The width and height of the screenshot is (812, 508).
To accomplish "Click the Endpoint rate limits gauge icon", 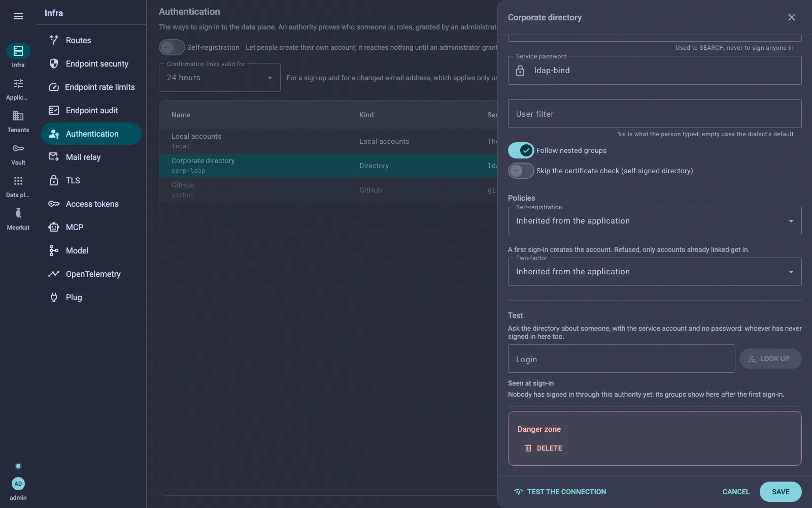I will pyautogui.click(x=54, y=87).
